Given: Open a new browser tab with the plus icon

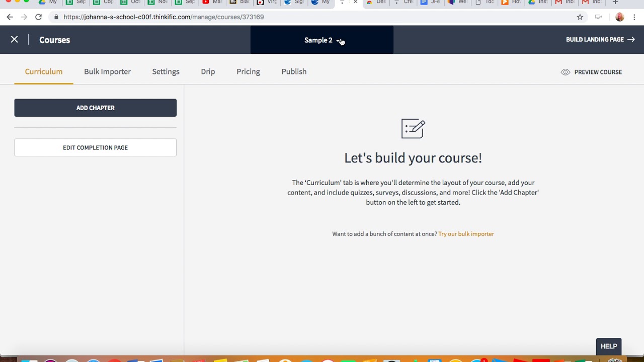Looking at the screenshot, I should point(615,2).
